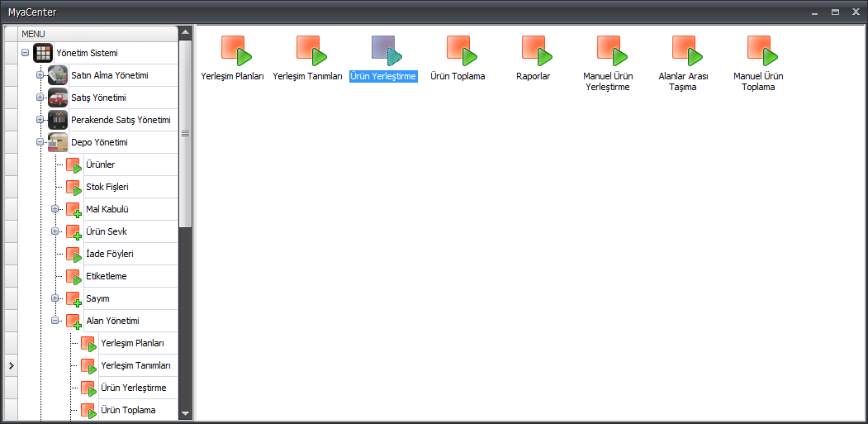Viewport: 868px width, 424px height.
Task: Click the Ürünler tree node icon
Action: coord(74,165)
